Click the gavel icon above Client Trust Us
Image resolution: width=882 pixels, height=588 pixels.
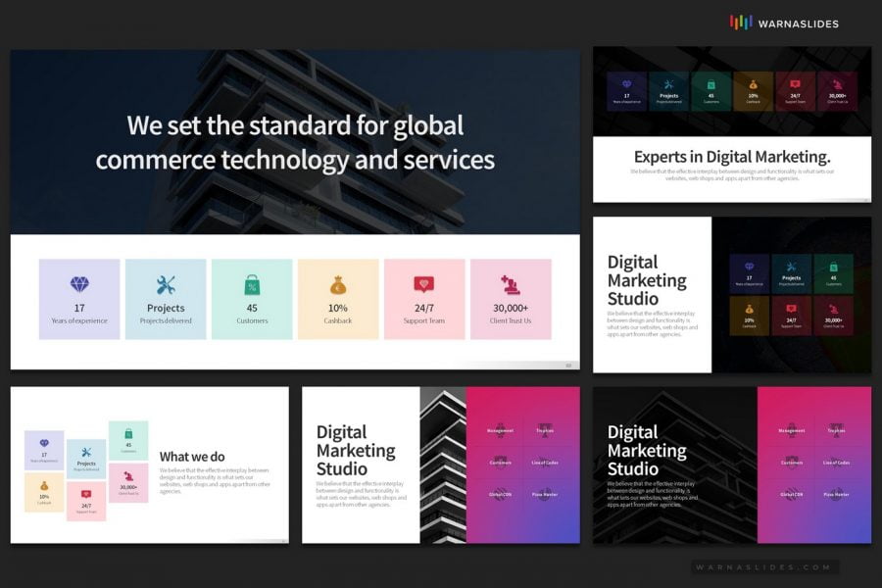pyautogui.click(x=511, y=283)
